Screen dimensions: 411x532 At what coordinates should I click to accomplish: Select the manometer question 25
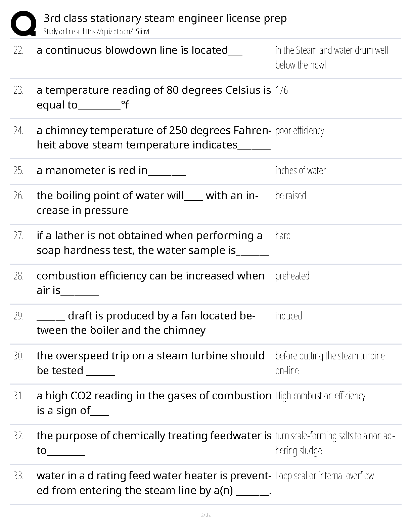[111, 171]
